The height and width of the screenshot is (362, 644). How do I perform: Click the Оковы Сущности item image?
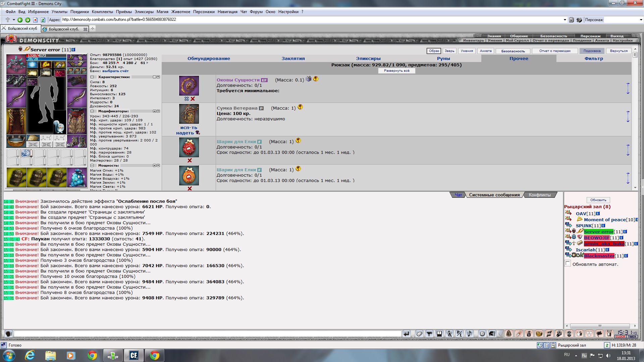(189, 85)
